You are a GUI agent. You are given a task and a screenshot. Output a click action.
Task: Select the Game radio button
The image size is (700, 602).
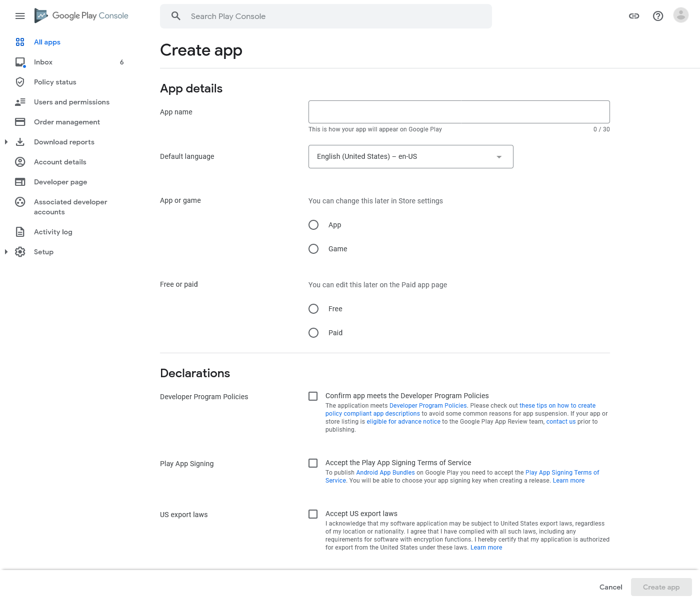pyautogui.click(x=313, y=249)
